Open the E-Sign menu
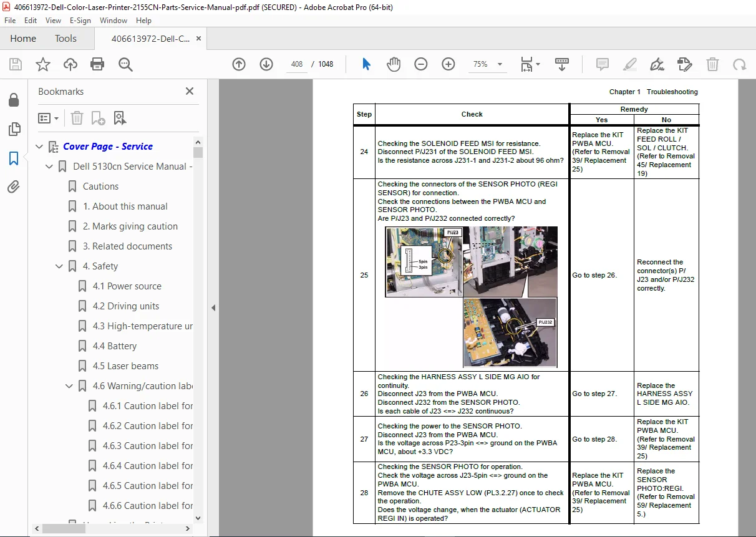 coord(80,21)
